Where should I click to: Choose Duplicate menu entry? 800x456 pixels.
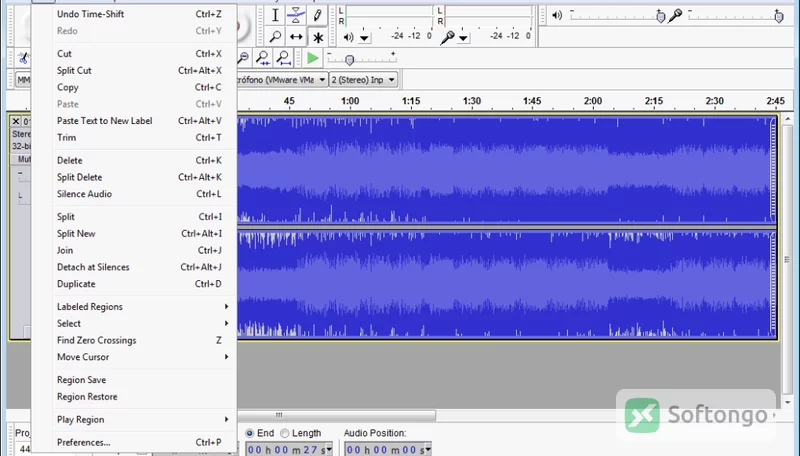coord(145,284)
